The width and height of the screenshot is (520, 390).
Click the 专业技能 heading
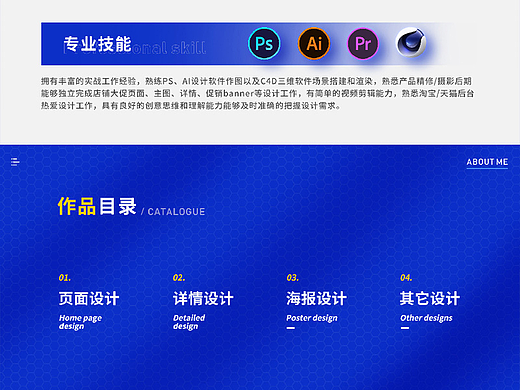[97, 44]
